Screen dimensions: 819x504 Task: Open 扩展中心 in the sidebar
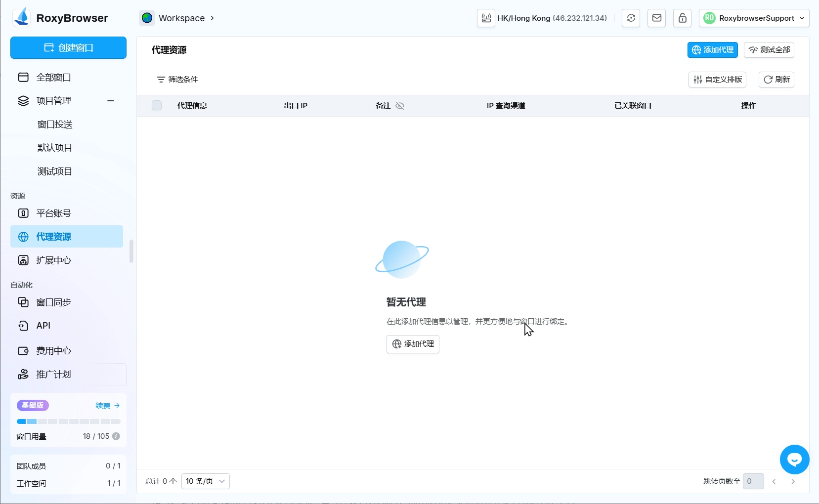(53, 260)
